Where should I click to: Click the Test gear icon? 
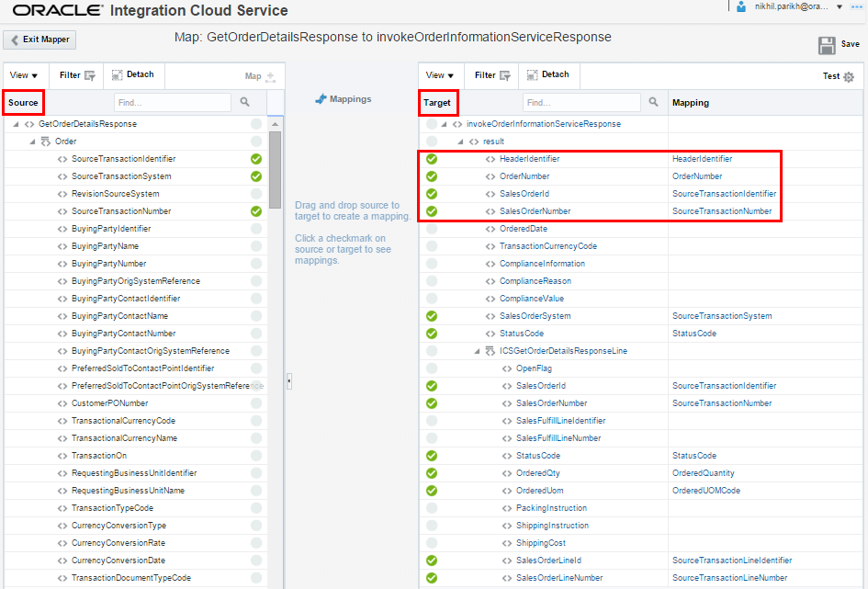848,76
